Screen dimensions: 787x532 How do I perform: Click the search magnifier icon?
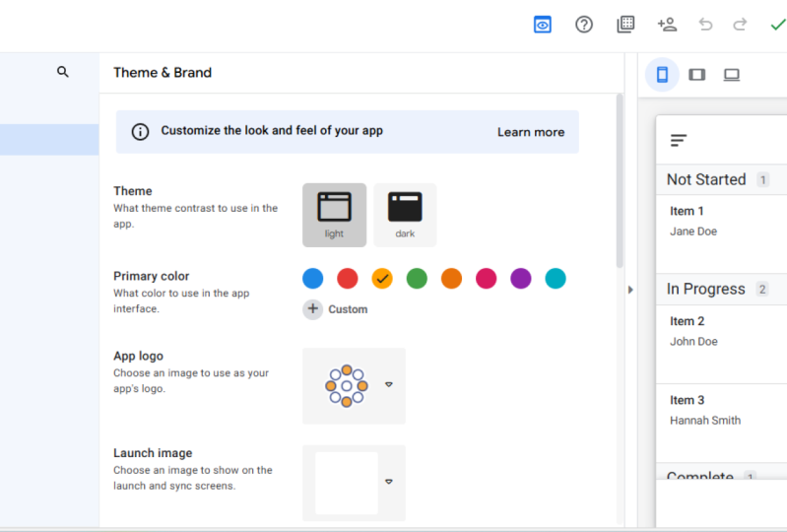click(63, 72)
